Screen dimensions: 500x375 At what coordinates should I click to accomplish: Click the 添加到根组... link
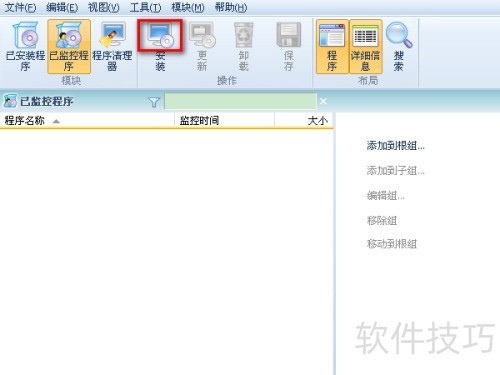tap(396, 146)
